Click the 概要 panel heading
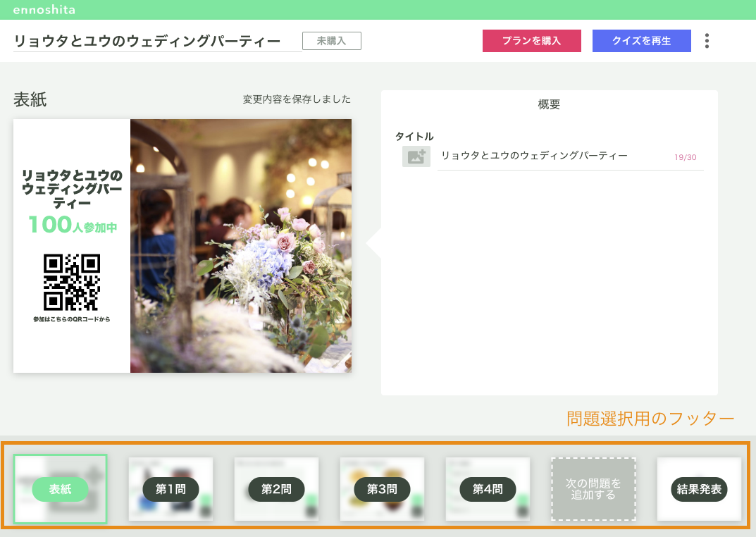Screen dimensions: 756x537 pyautogui.click(x=549, y=104)
